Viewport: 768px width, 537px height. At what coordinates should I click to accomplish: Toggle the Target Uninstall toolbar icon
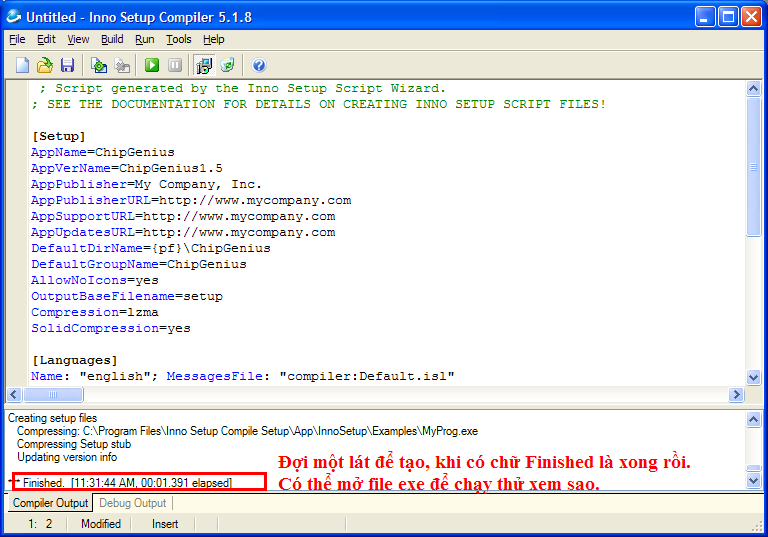coord(227,65)
